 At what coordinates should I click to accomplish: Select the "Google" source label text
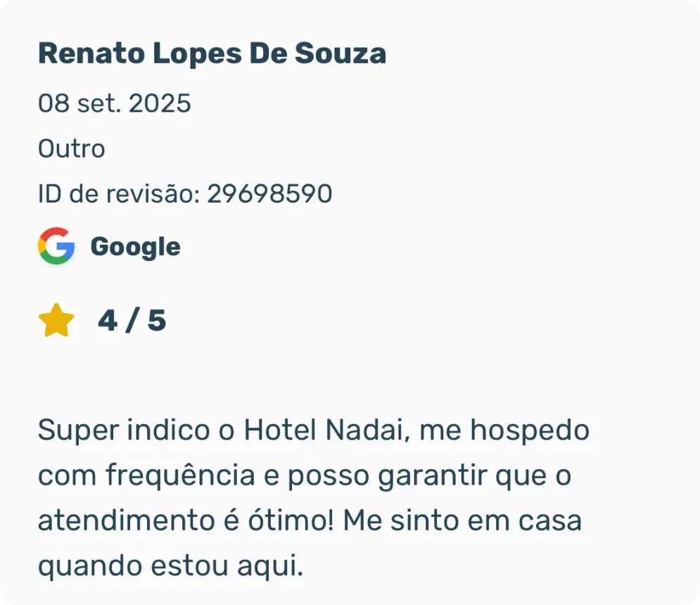coord(135,247)
